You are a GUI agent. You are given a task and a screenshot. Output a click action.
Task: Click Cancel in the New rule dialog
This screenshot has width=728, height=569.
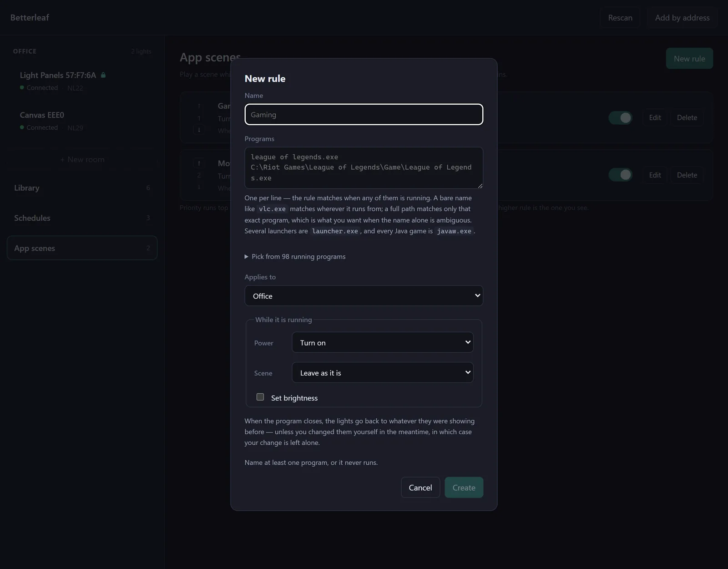[x=420, y=488]
